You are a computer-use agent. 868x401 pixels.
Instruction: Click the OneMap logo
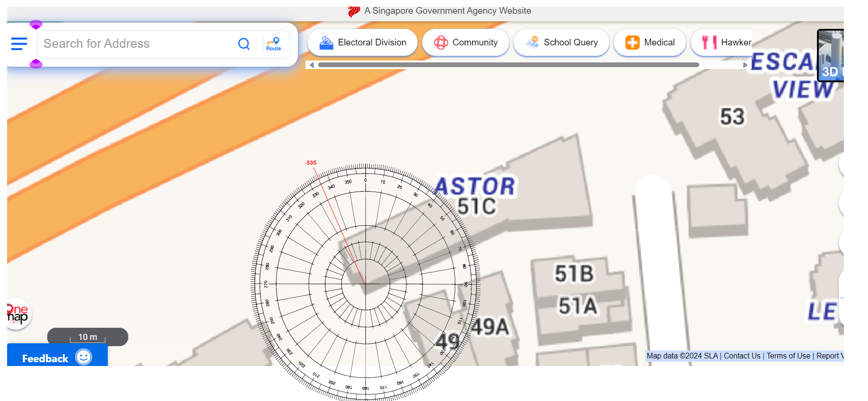pos(17,314)
